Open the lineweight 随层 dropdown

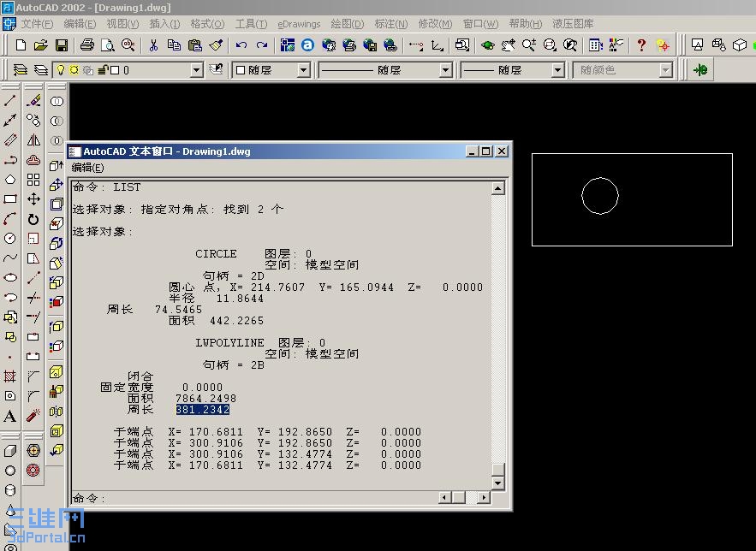click(x=558, y=70)
